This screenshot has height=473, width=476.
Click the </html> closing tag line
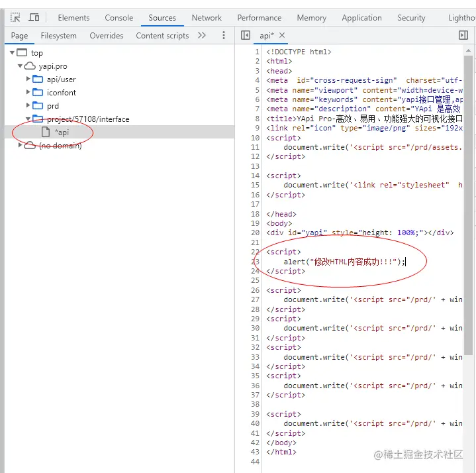[281, 452]
